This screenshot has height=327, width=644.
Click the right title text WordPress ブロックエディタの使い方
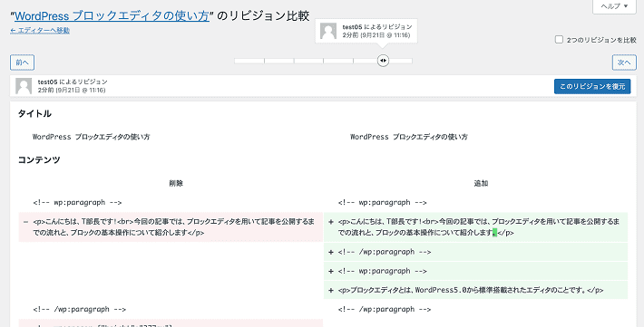(409, 137)
